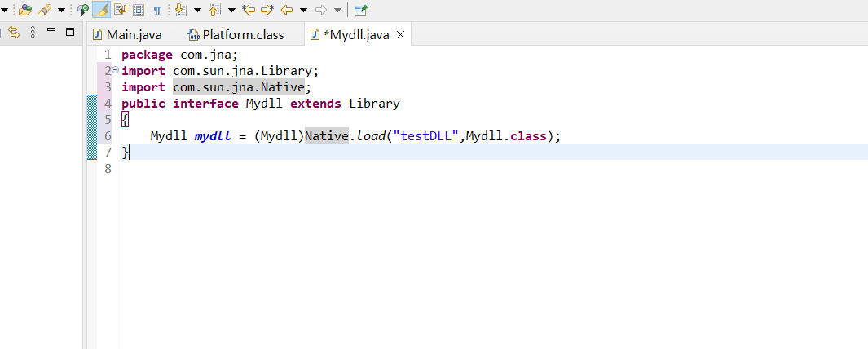Image resolution: width=868 pixels, height=349 pixels.
Task: Toggle Link with Editor in left panel
Action: 14,32
